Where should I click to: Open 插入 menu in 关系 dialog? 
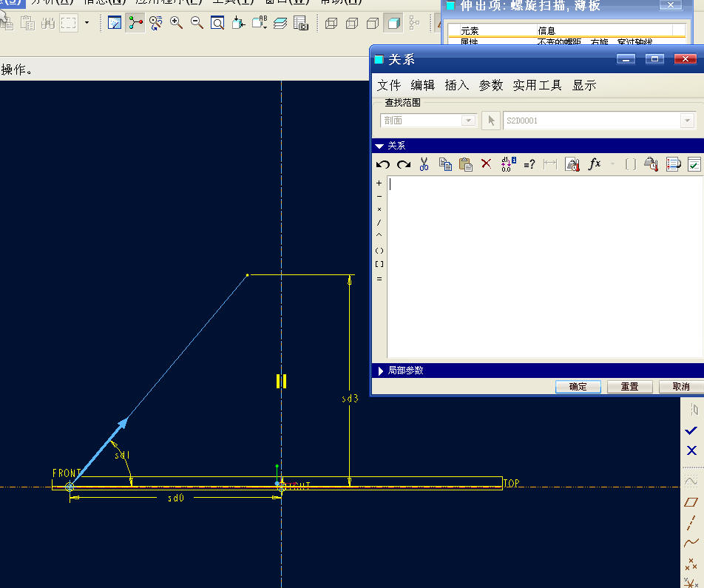tap(456, 85)
